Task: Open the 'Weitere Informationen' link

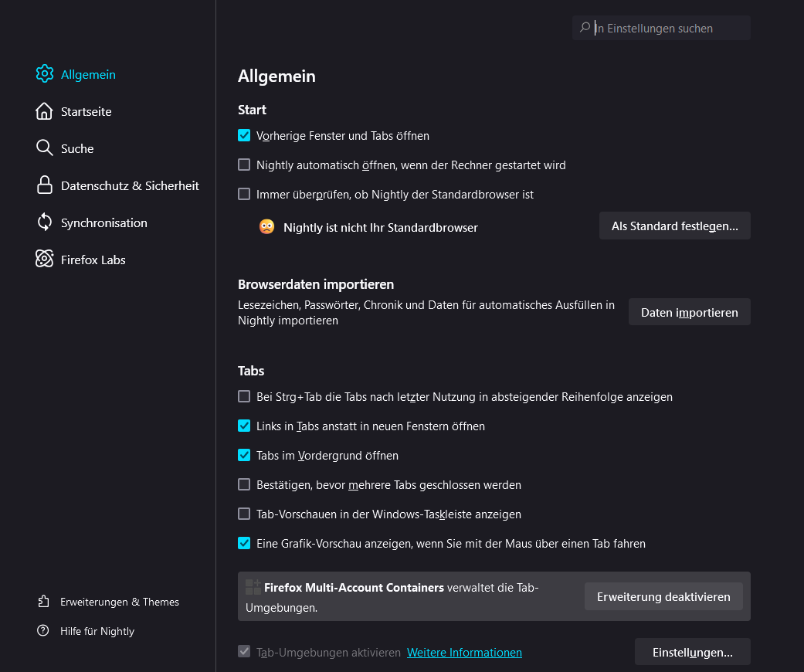Action: 464,653
